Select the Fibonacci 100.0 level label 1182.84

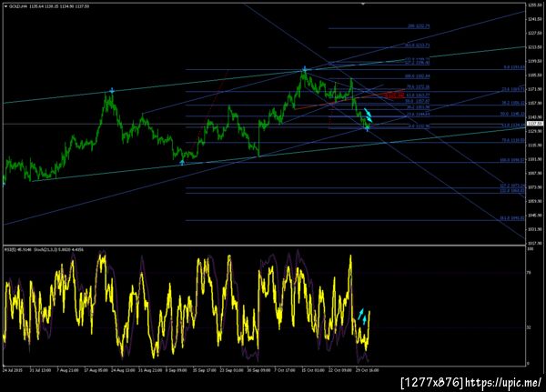coord(417,75)
